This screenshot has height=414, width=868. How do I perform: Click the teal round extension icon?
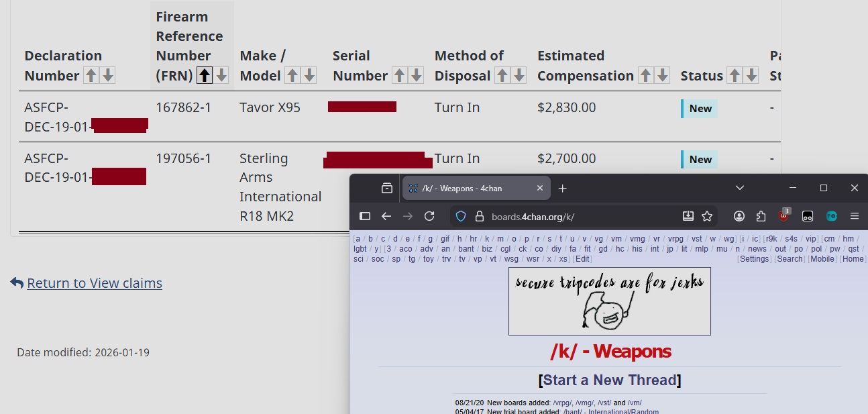832,216
